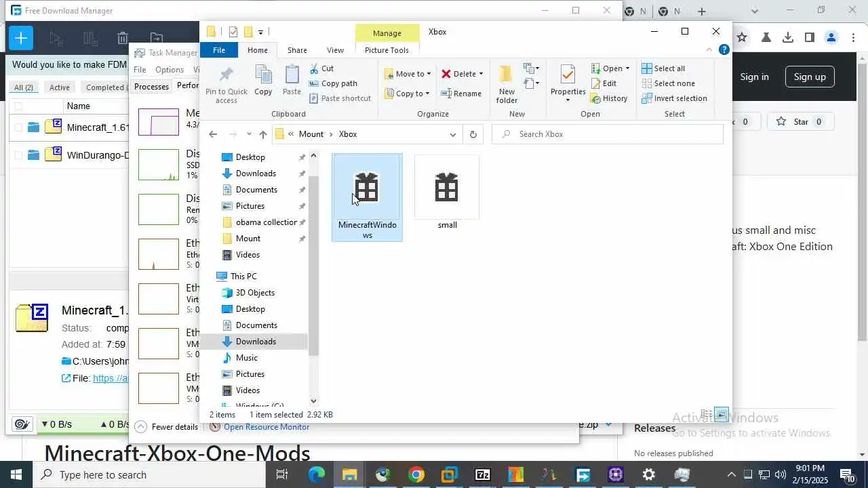The width and height of the screenshot is (868, 488).
Task: Switch to Task Manager Processes tab
Action: click(151, 86)
